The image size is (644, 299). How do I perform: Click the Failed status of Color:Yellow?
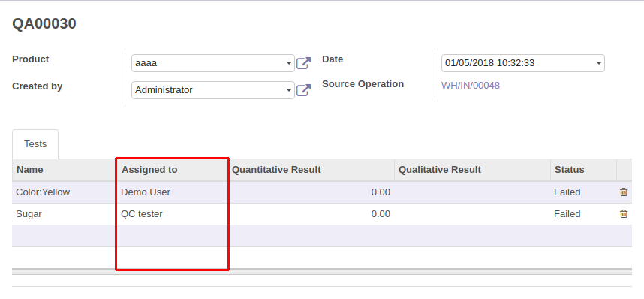pyautogui.click(x=567, y=192)
